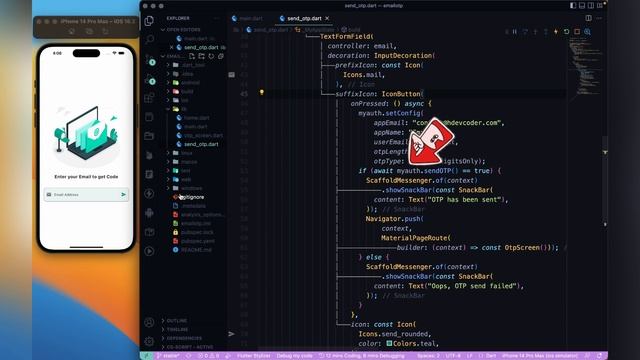
Task: Refresh the Explorer file tree
Action: coord(211,56)
